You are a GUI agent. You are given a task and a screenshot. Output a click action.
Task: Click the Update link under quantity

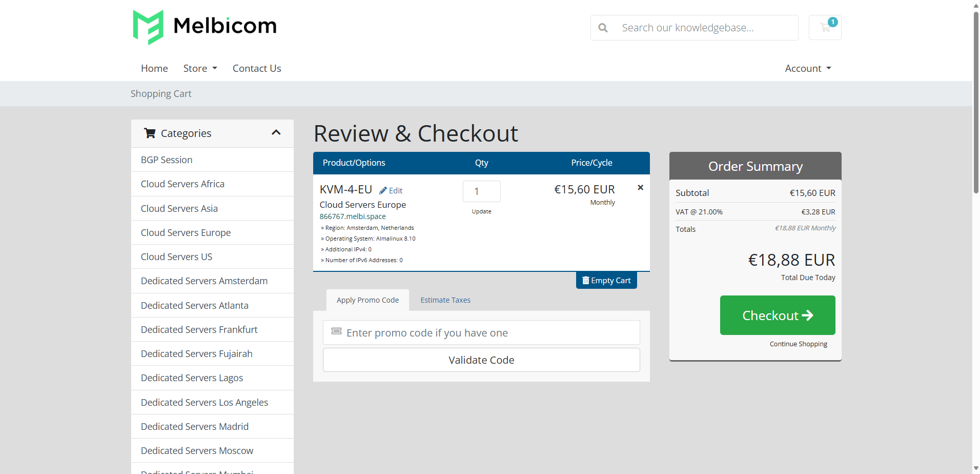481,211
